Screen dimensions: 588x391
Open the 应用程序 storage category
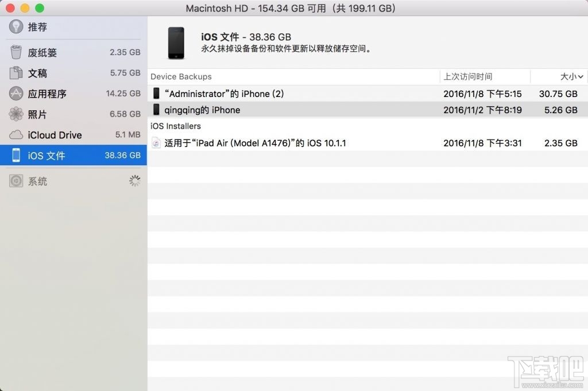click(42, 94)
